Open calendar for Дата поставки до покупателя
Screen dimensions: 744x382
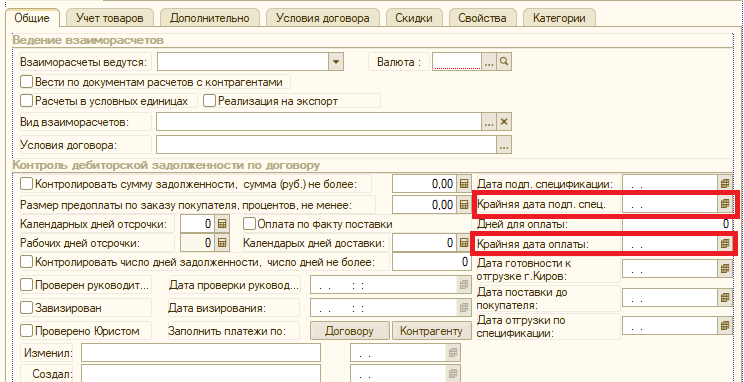coord(724,298)
